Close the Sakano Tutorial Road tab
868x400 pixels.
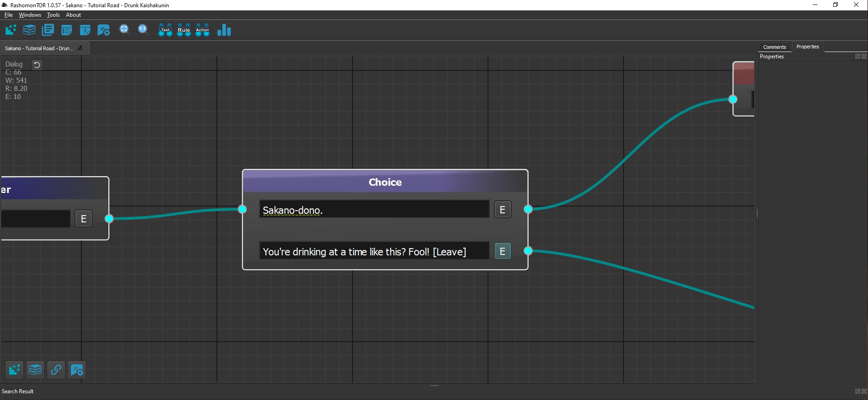80,48
